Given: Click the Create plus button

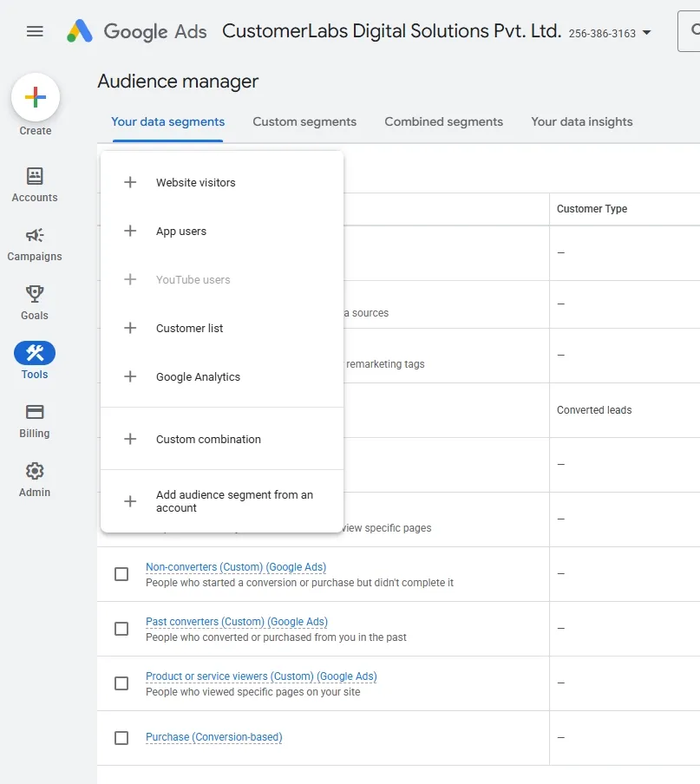Looking at the screenshot, I should point(36,97).
